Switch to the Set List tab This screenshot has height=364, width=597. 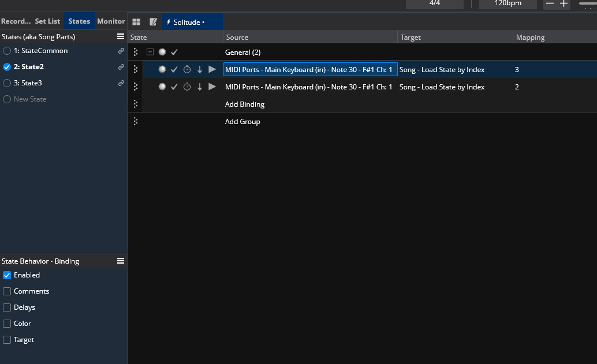tap(47, 21)
